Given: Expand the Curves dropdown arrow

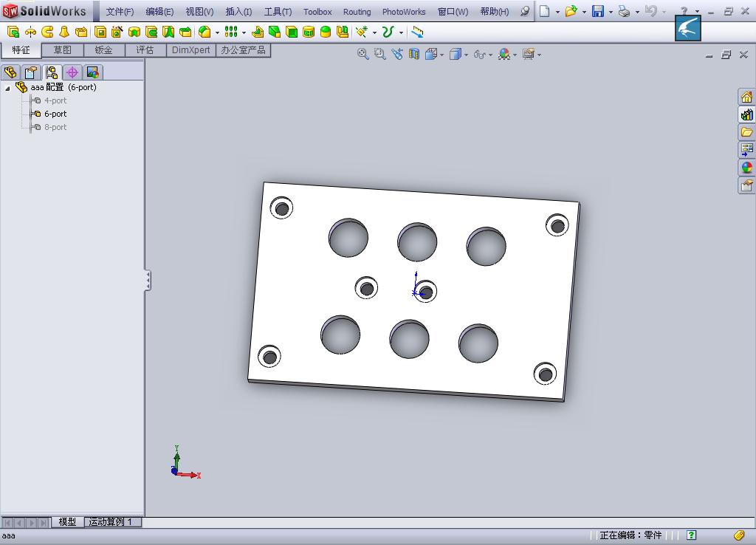Looking at the screenshot, I should tap(401, 32).
